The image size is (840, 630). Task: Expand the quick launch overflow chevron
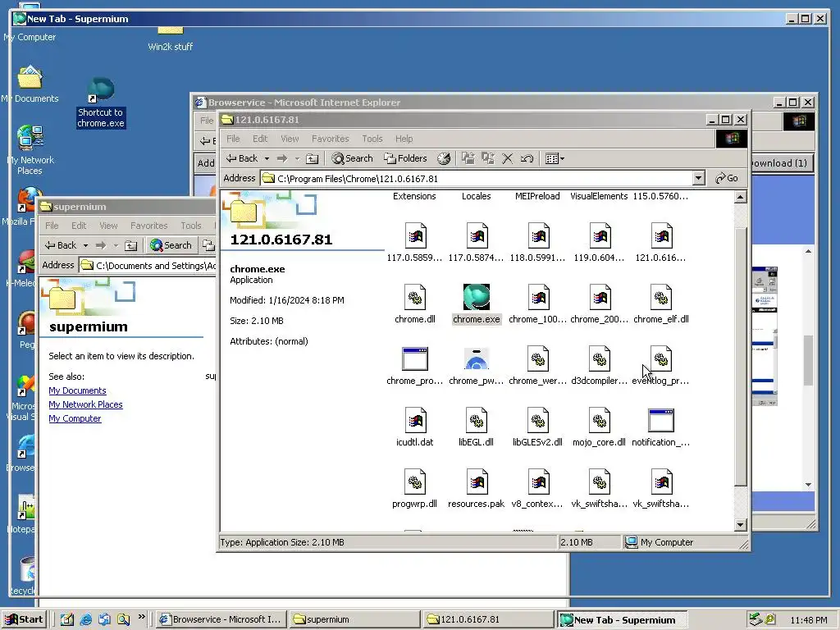(141, 617)
